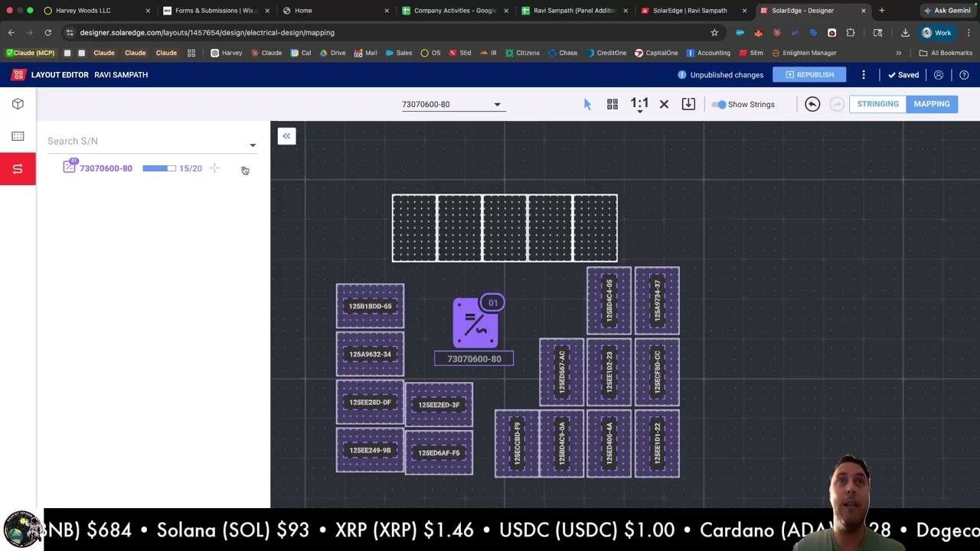980x551 pixels.
Task: Click the Saved status indicator
Action: (x=903, y=75)
